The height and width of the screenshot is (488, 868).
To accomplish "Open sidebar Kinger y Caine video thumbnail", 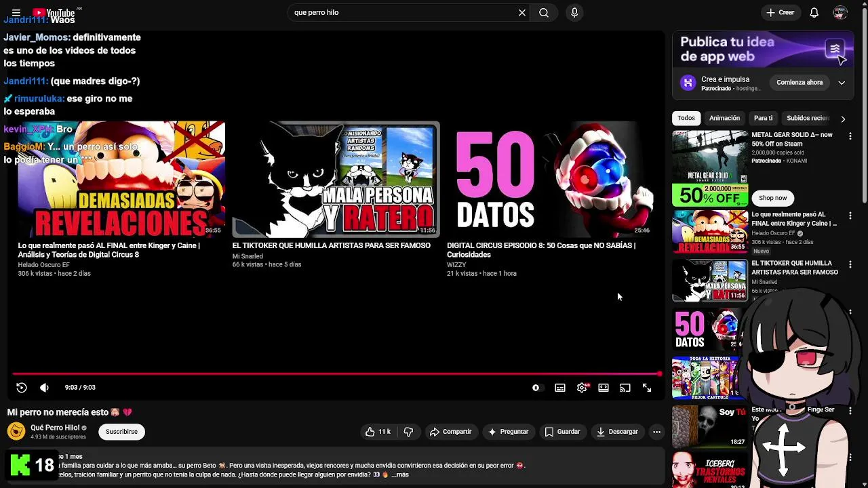I will tap(710, 231).
